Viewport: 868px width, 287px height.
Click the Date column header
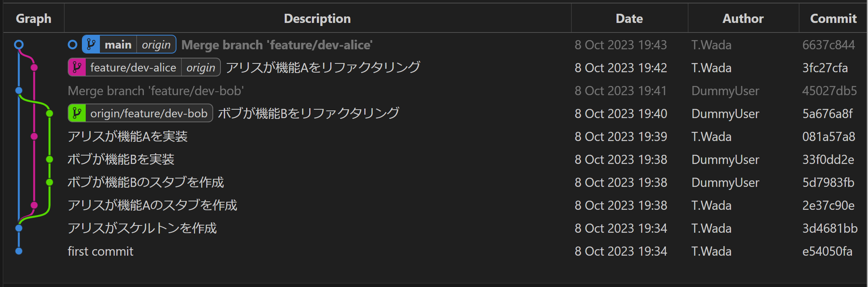(x=629, y=18)
